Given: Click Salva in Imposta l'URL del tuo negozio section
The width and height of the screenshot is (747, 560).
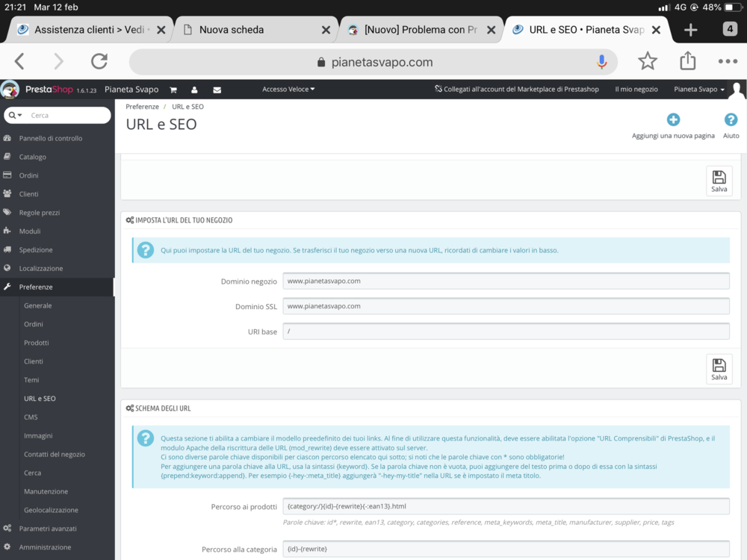Looking at the screenshot, I should (x=719, y=369).
